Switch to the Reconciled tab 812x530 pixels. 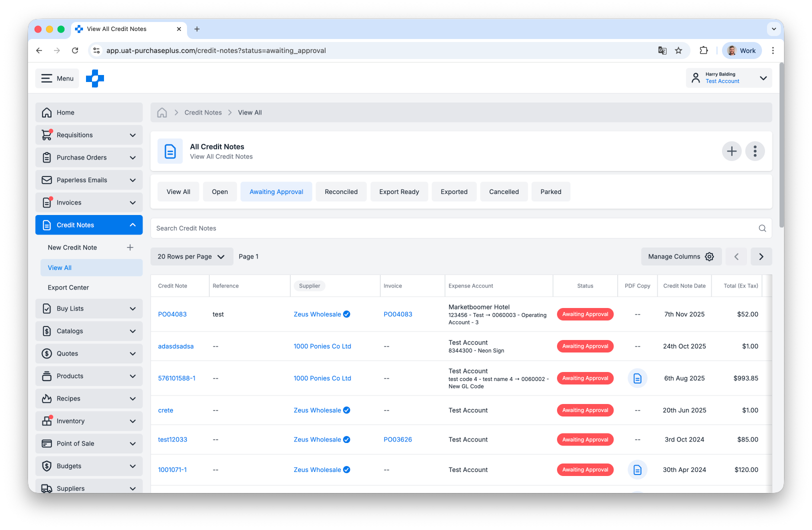[341, 191]
